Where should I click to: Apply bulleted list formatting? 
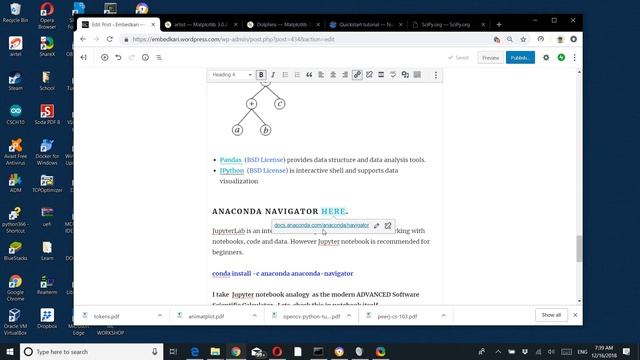pyautogui.click(x=285, y=75)
